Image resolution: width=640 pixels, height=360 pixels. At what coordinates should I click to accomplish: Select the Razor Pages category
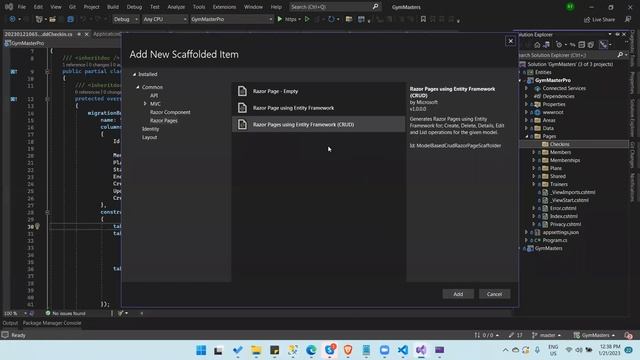163,120
